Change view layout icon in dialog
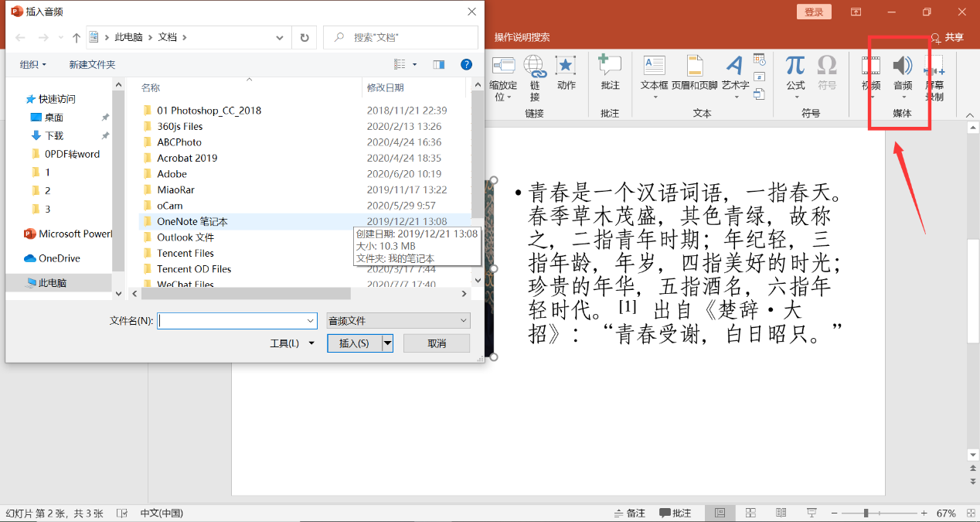Viewport: 980px width, 522px height. [x=400, y=64]
